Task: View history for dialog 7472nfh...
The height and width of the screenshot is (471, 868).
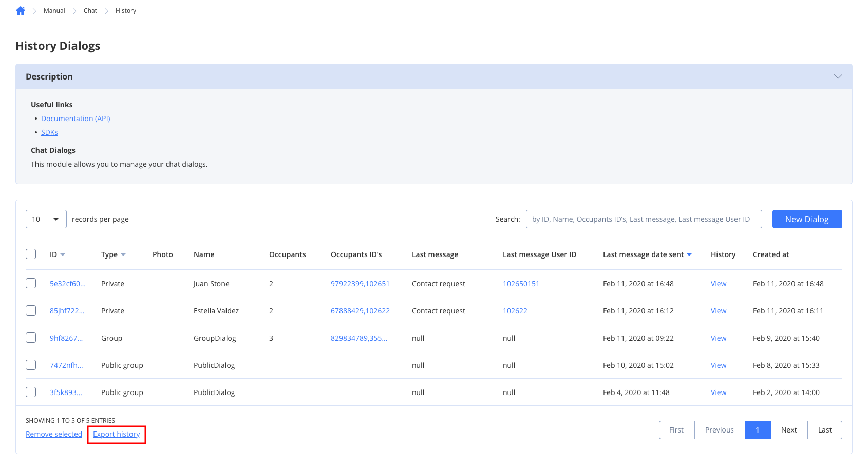Action: pos(719,365)
